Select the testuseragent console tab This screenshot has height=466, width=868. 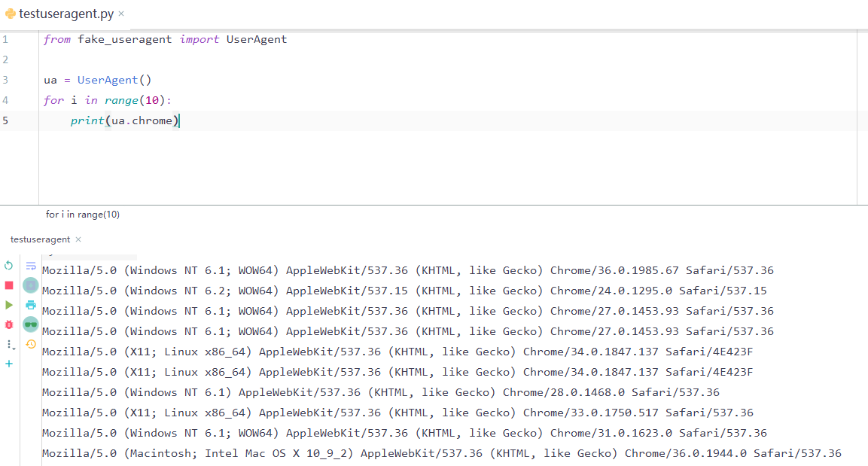[39, 239]
